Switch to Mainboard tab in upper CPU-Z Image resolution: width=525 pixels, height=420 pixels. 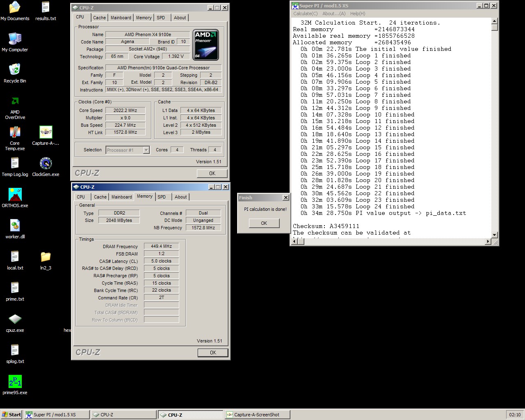point(121,18)
